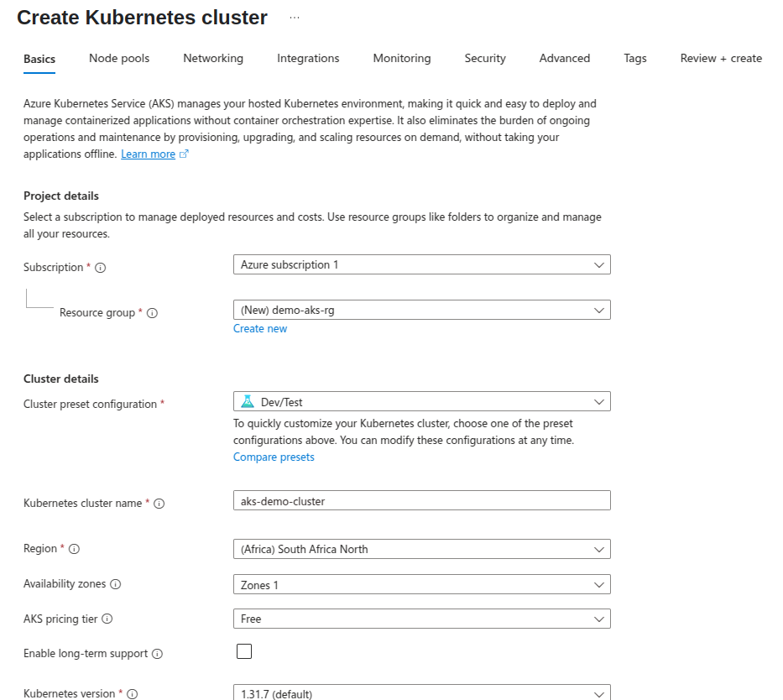783x700 pixels.
Task: Open the Cluster preset configuration dropdown
Action: tap(422, 401)
